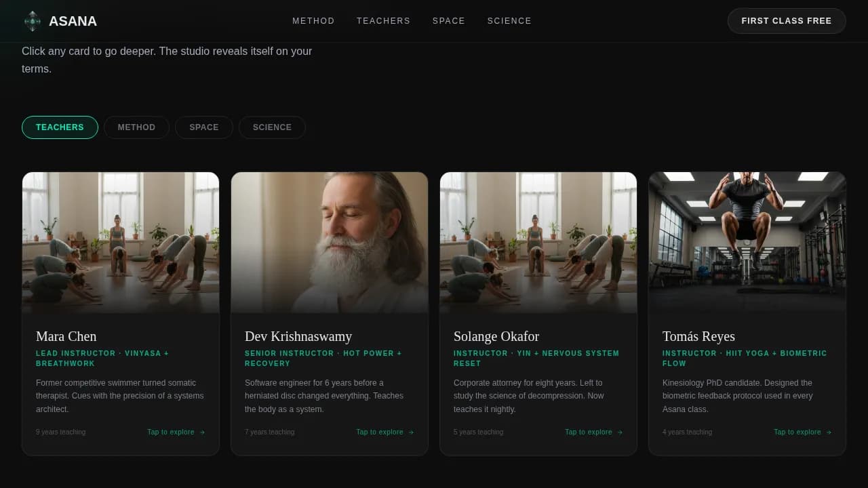868x488 pixels.
Task: Click the 'Corporate attorney for eight years' bio
Action: 529,396
